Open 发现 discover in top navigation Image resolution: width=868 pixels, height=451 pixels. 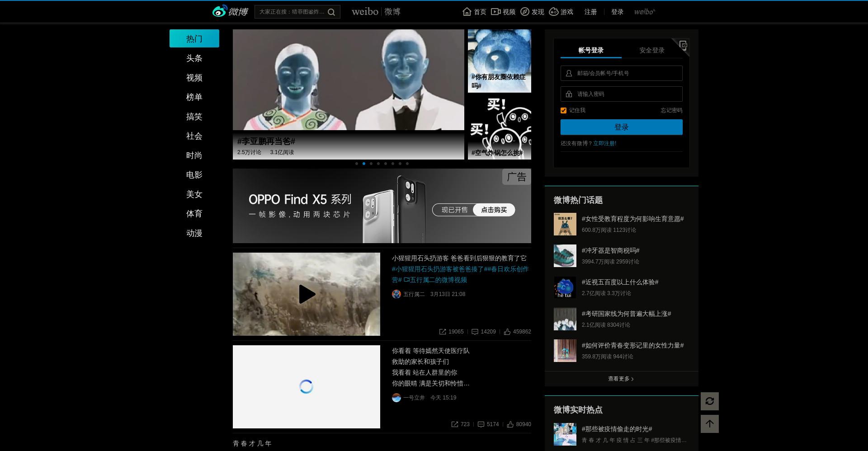(532, 12)
